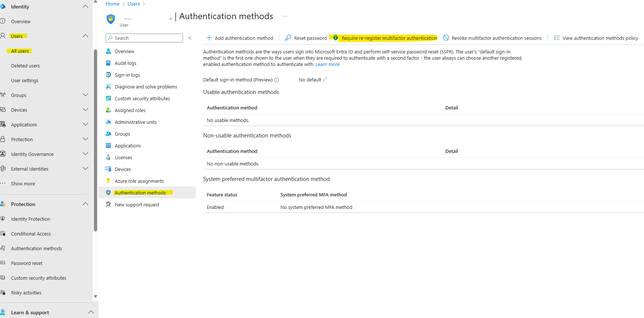
Task: Click the Sign-in logs icon
Action: pyautogui.click(x=109, y=75)
